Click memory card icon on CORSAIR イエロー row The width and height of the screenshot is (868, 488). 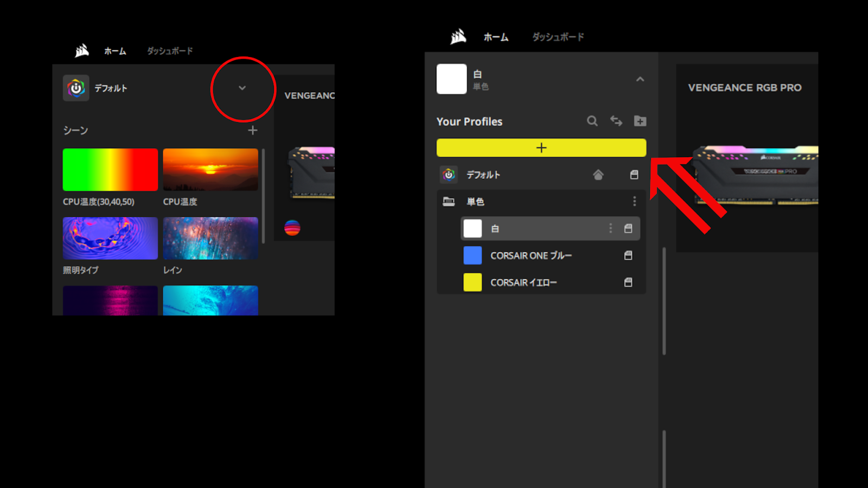tap(628, 282)
